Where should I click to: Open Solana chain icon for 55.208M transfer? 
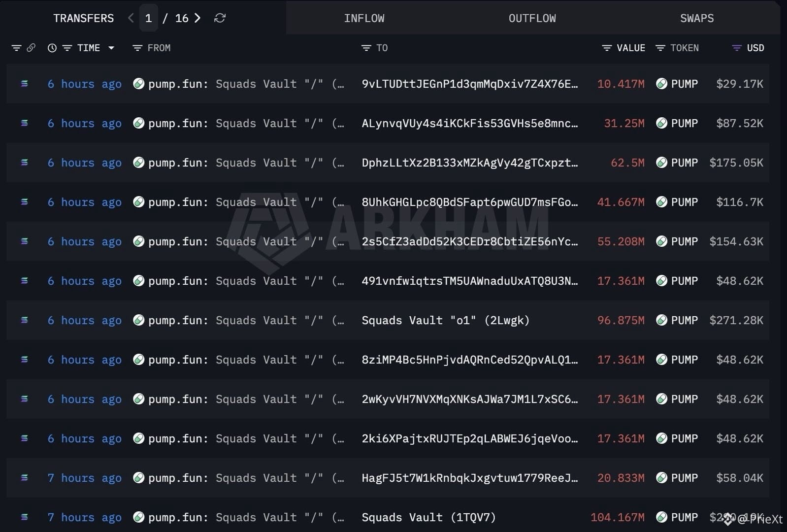24,241
